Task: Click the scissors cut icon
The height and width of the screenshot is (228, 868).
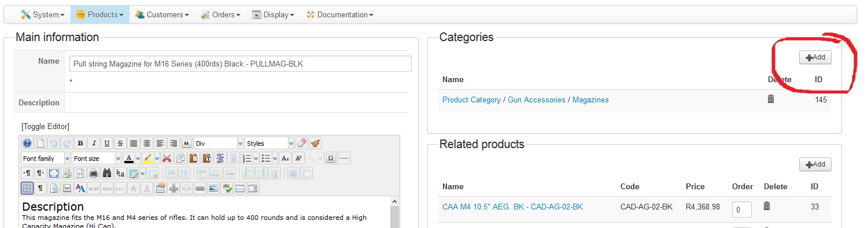Action: 167,158
